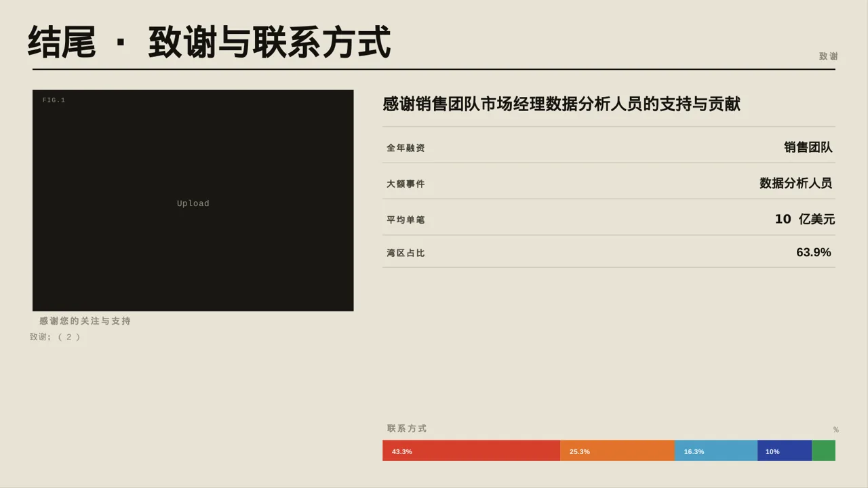Click the green bar segment
Image resolution: width=868 pixels, height=488 pixels.
coord(823,451)
